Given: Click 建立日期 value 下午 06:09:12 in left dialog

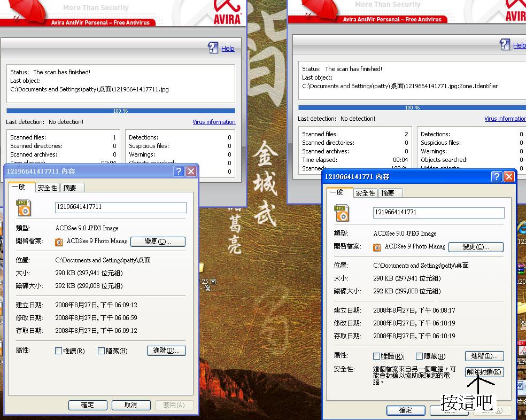Looking at the screenshot, I should point(96,305).
